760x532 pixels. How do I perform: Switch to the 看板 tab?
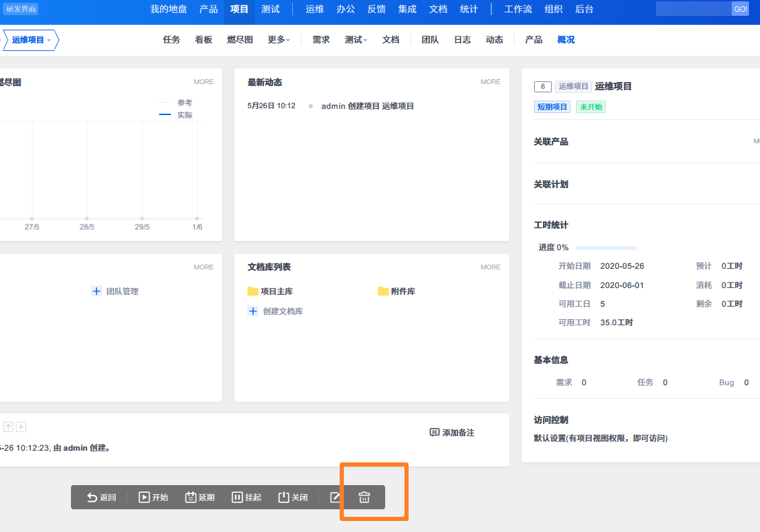point(203,40)
